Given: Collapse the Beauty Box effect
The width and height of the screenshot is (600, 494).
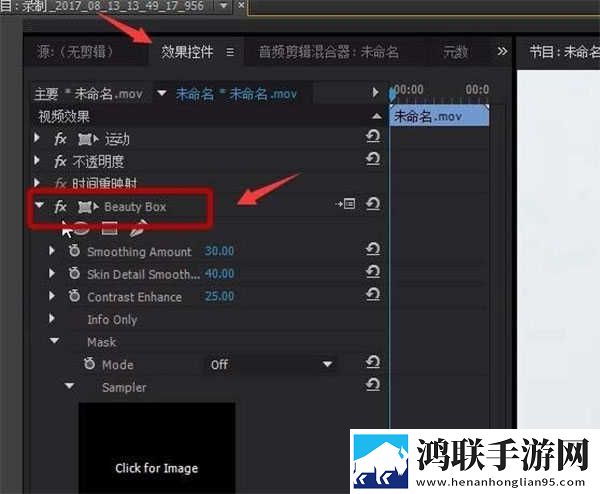Looking at the screenshot, I should click(x=39, y=205).
